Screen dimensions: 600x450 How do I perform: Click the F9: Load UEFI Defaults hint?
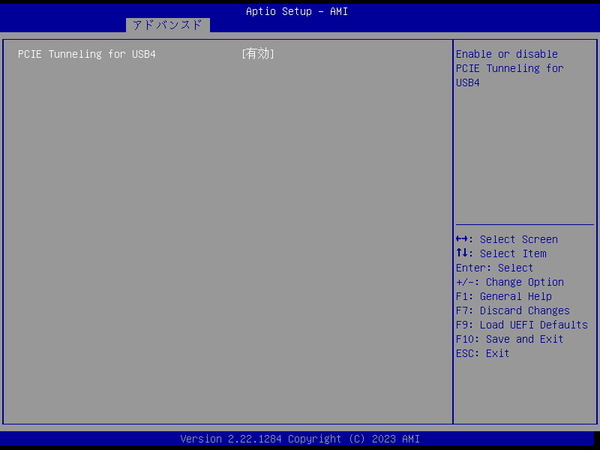coord(522,324)
